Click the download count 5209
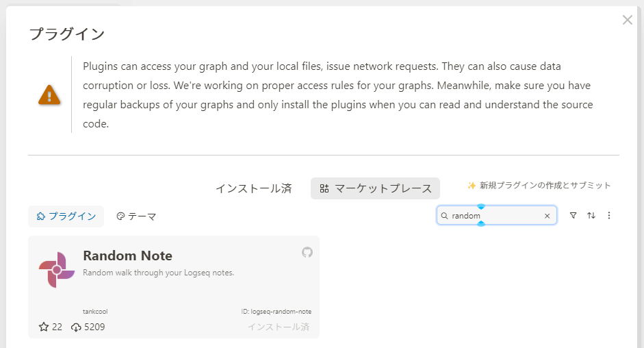The image size is (644, 348). pos(88,327)
